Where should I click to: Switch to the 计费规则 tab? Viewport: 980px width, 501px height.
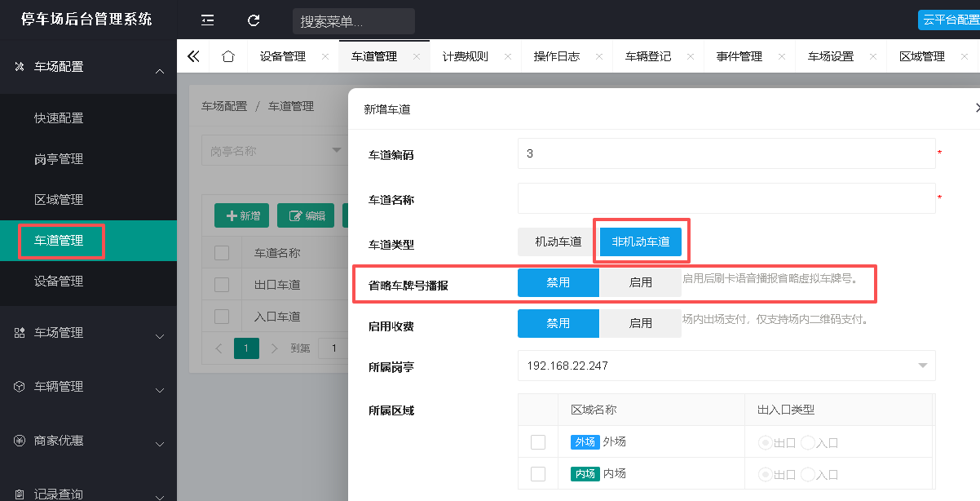pos(466,56)
